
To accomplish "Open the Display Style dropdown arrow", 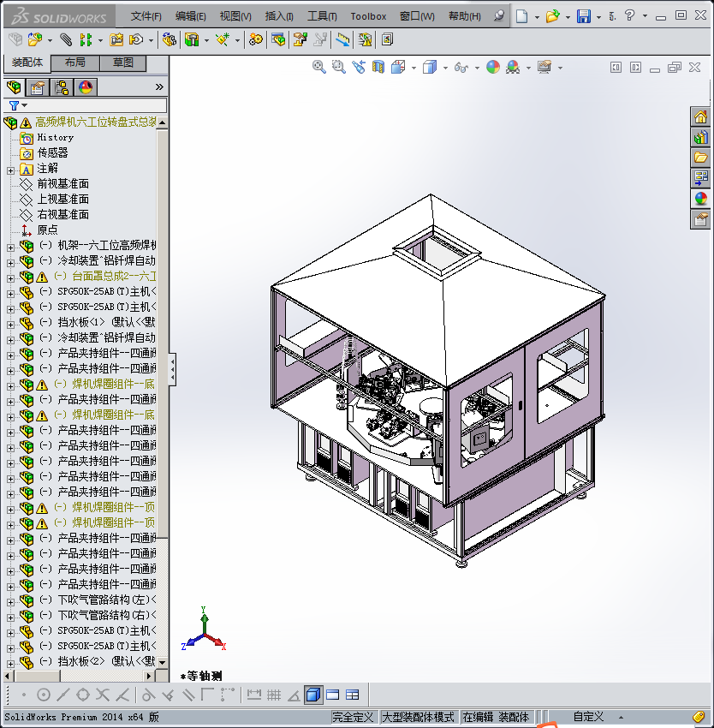I will (x=445, y=69).
